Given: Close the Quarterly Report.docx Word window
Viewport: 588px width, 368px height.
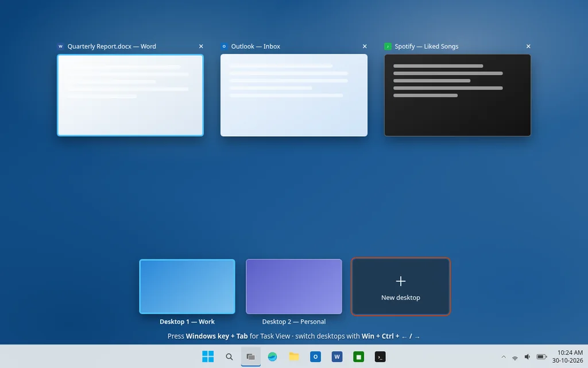Looking at the screenshot, I should coord(201,46).
